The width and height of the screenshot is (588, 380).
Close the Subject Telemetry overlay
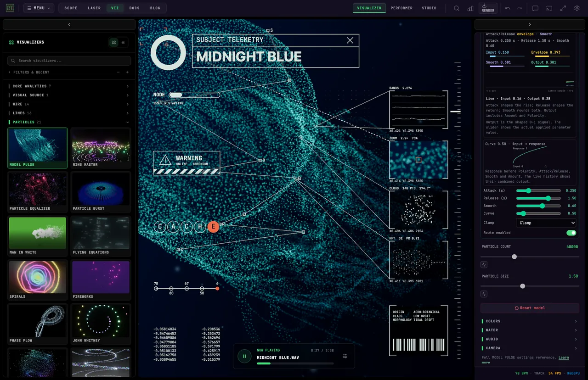point(350,40)
